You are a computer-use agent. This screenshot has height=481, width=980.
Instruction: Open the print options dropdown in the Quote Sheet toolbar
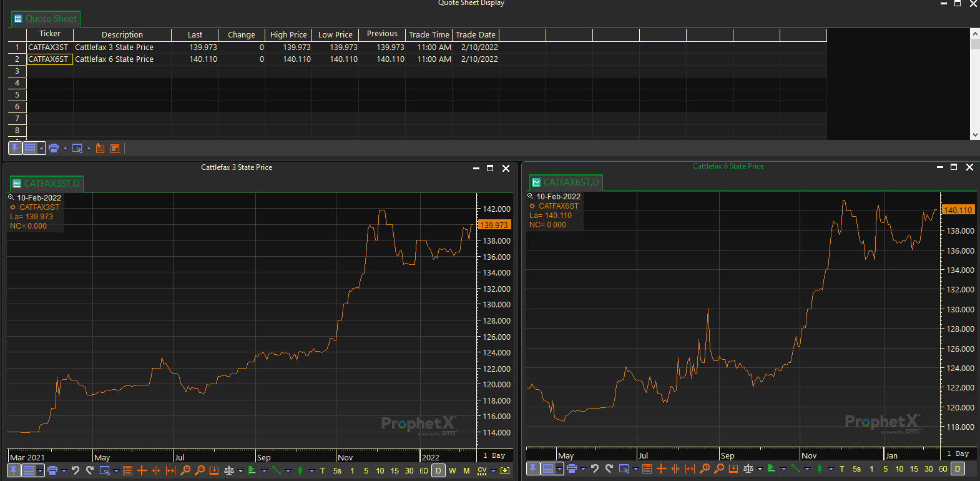pos(65,148)
